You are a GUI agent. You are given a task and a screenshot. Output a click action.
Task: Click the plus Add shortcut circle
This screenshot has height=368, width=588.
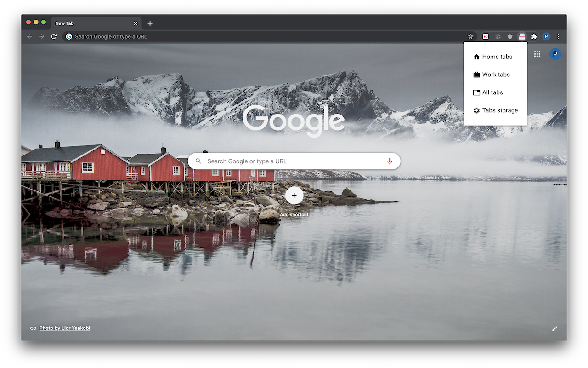click(x=294, y=195)
